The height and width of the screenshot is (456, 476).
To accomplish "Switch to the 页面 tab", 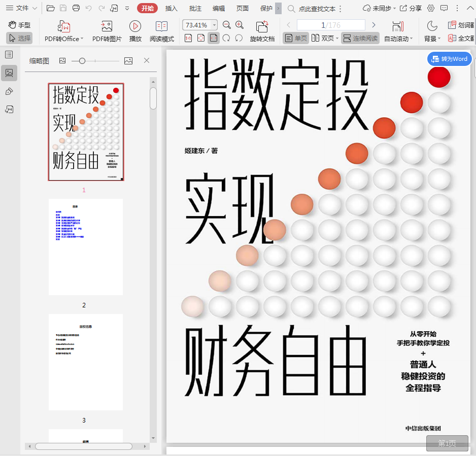I will tap(242, 8).
